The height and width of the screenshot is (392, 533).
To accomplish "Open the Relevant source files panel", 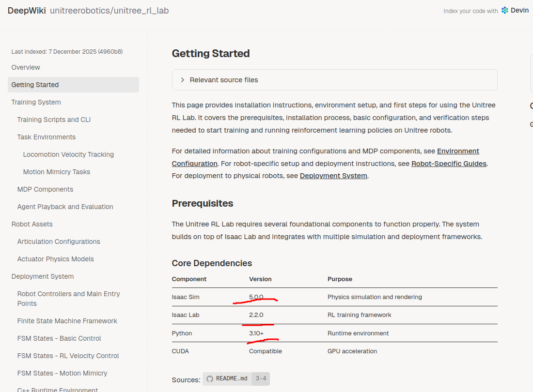I will click(x=334, y=80).
